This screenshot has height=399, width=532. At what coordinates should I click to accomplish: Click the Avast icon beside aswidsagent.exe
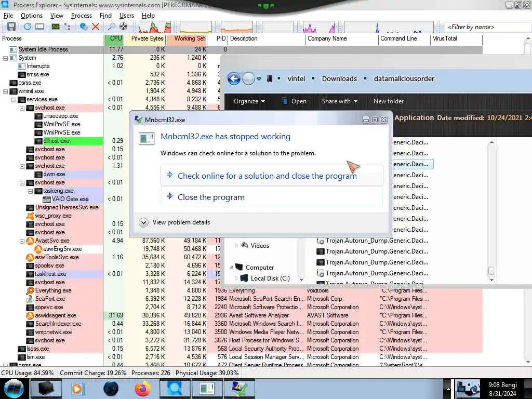(30, 315)
